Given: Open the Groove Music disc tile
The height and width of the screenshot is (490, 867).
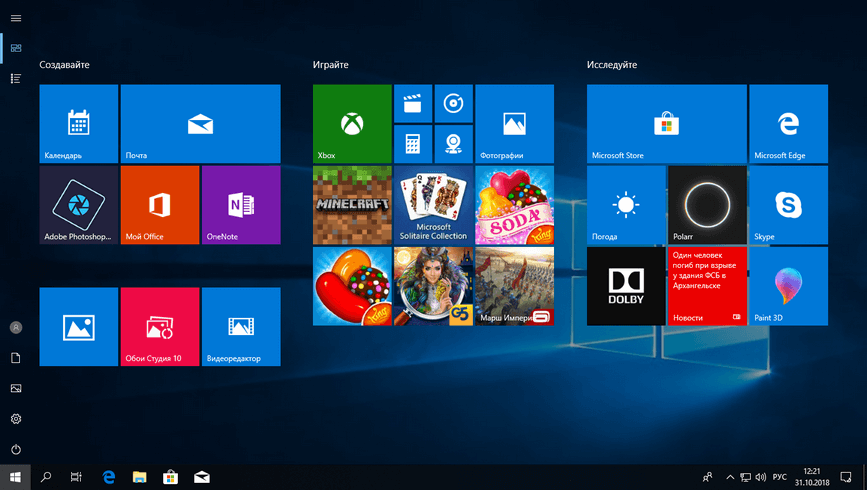Looking at the screenshot, I should pos(453,103).
